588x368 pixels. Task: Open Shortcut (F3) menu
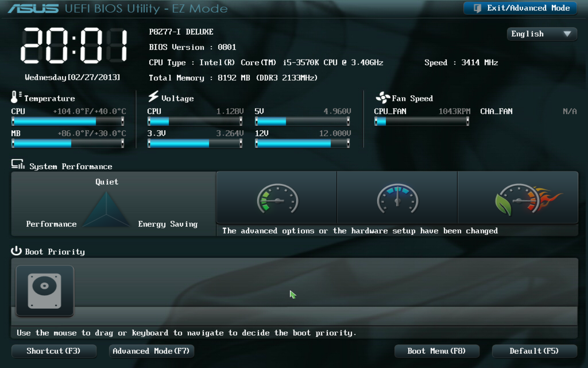coord(54,351)
